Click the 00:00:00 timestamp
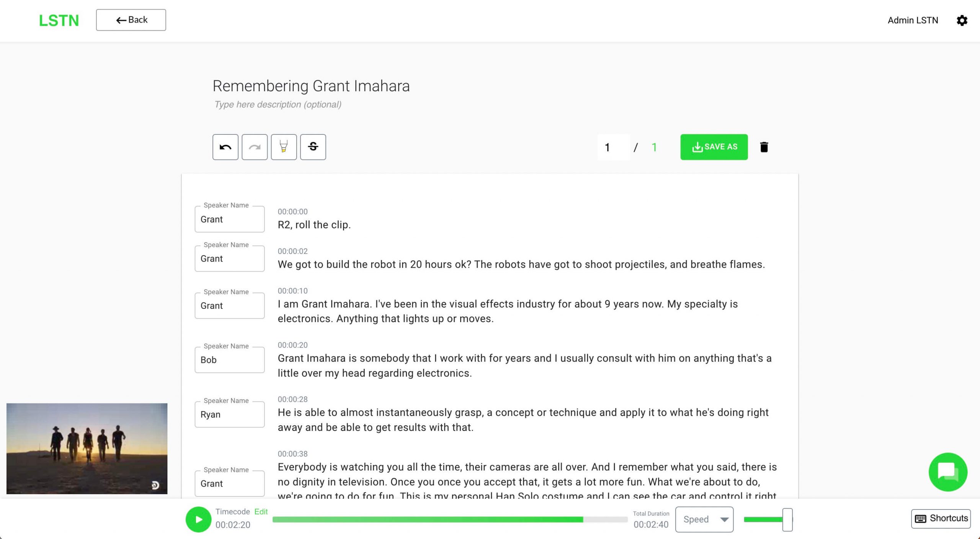Viewport: 980px width, 539px height. pos(292,212)
